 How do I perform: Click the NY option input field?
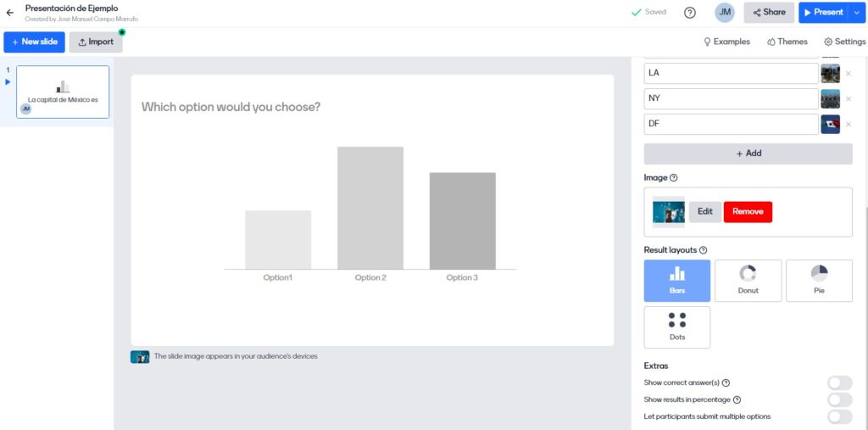click(x=730, y=99)
